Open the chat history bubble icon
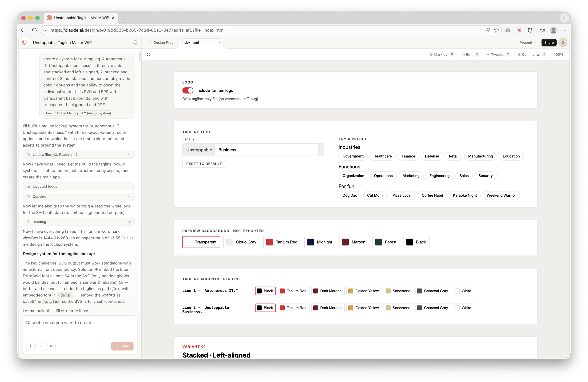 pos(135,43)
